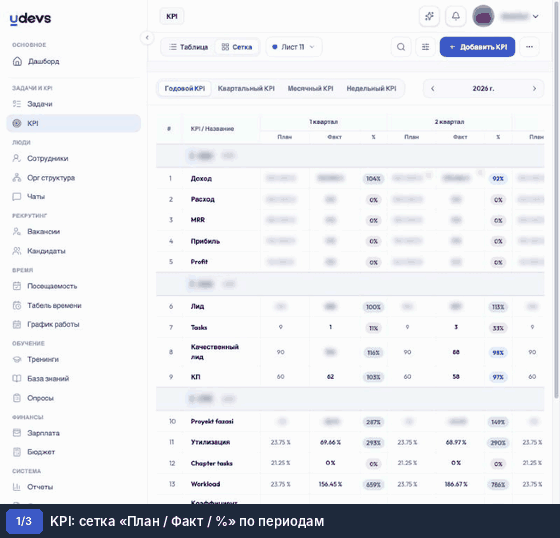560x538 pixels.
Task: Click the Chapter tasks row name
Action: point(211,463)
